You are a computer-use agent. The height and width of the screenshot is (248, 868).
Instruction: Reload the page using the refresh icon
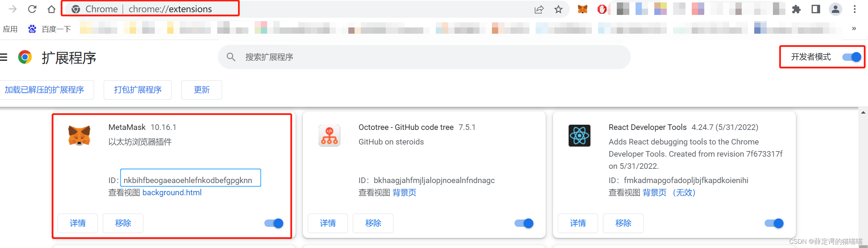pos(32,9)
